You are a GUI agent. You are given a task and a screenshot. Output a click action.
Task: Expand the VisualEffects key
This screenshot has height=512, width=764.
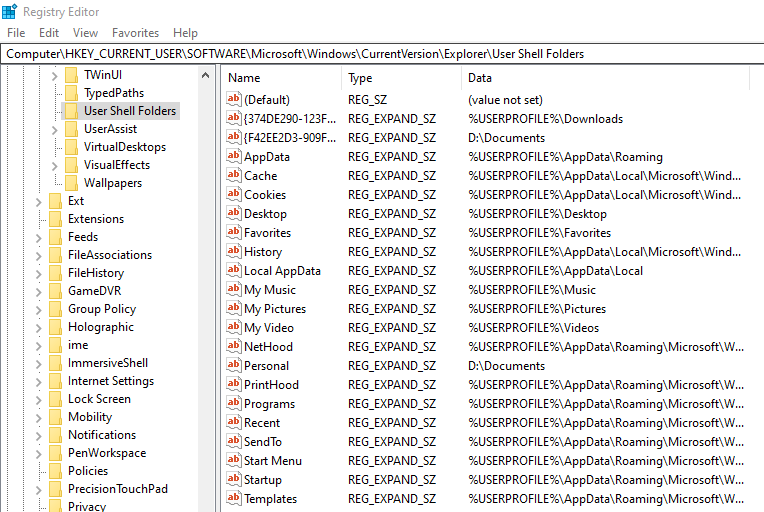point(55,166)
